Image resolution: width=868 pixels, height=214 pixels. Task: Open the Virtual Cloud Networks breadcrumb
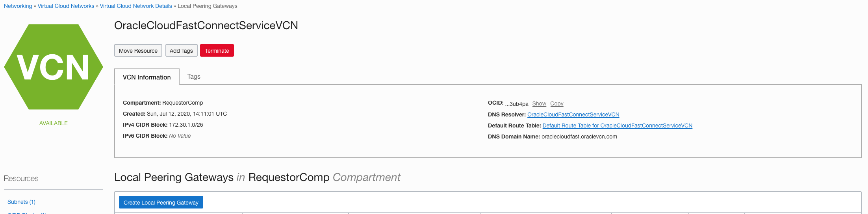click(x=66, y=6)
